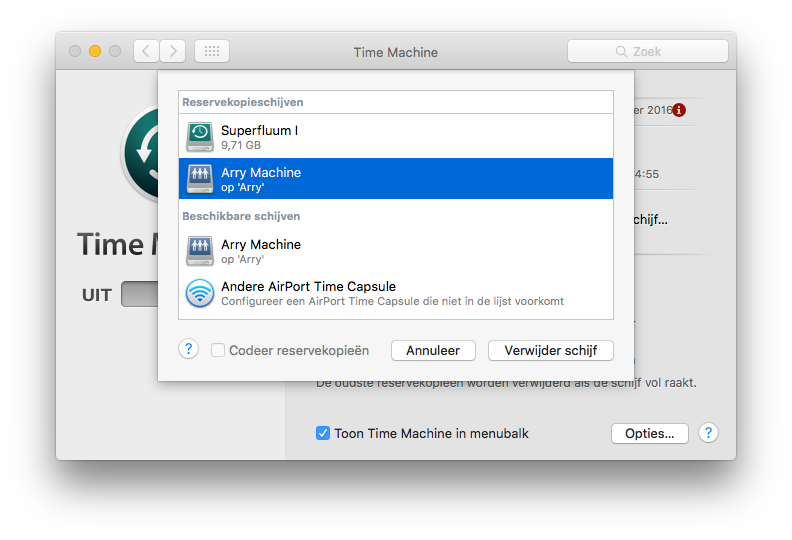Uncheck Toon Time Machine in menubalk
Image resolution: width=792 pixels, height=540 pixels.
(x=323, y=433)
